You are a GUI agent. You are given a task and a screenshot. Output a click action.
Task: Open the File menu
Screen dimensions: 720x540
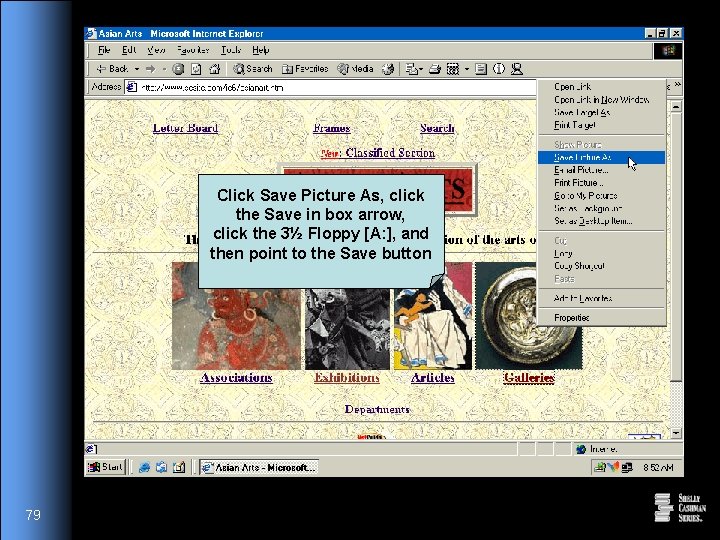pos(104,50)
